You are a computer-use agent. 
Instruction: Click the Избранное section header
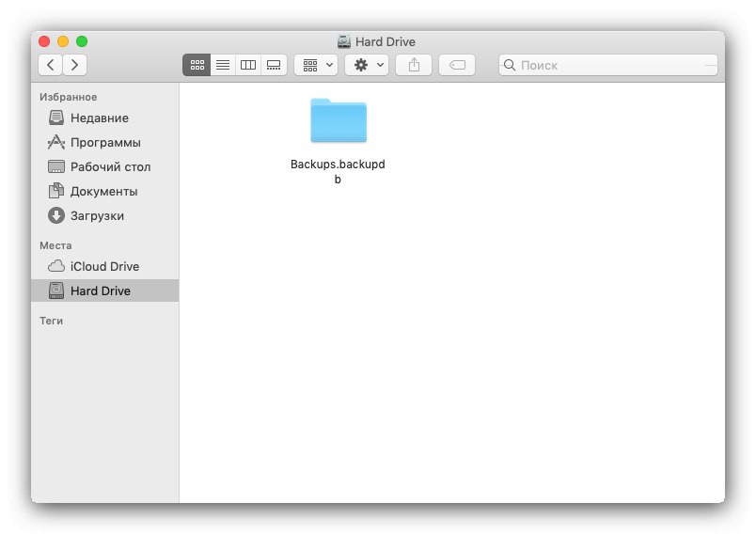pos(68,97)
